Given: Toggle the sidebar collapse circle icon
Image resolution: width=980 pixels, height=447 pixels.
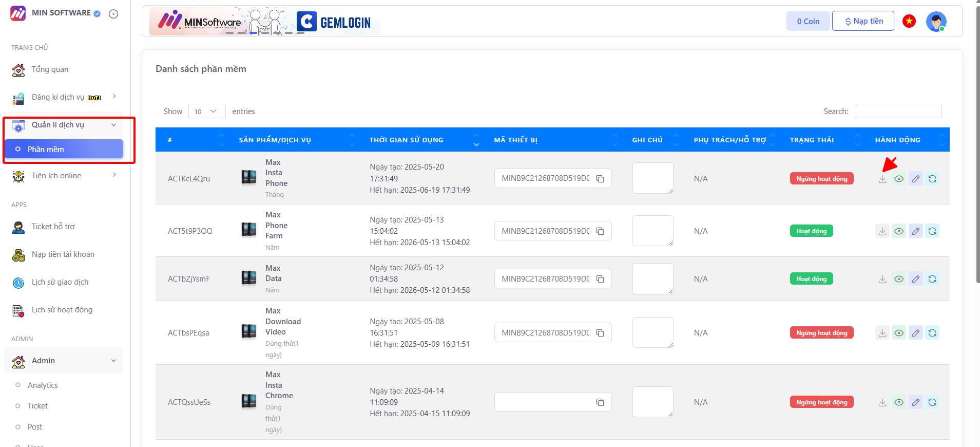Looking at the screenshot, I should coord(113,14).
